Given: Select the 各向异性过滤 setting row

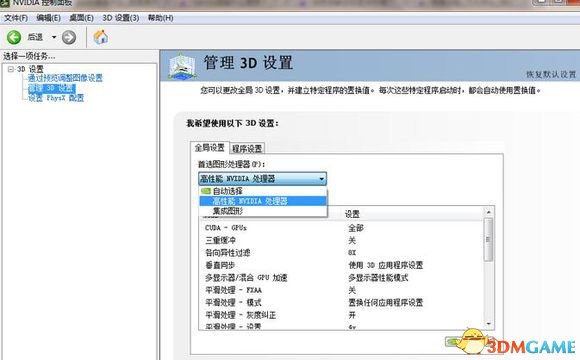Looking at the screenshot, I should click(x=341, y=253).
